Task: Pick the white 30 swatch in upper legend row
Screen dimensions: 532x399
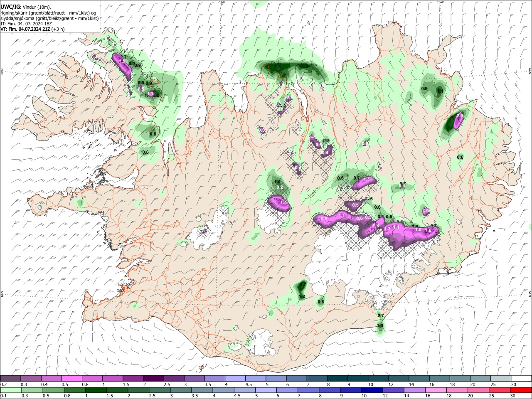Action: [x=522, y=379]
